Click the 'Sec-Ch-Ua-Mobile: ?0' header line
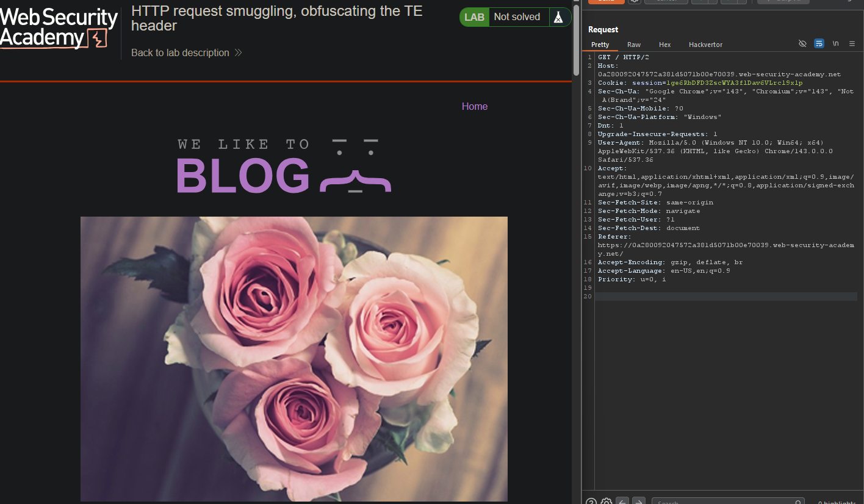Screen dimensions: 864x504 (x=641, y=108)
